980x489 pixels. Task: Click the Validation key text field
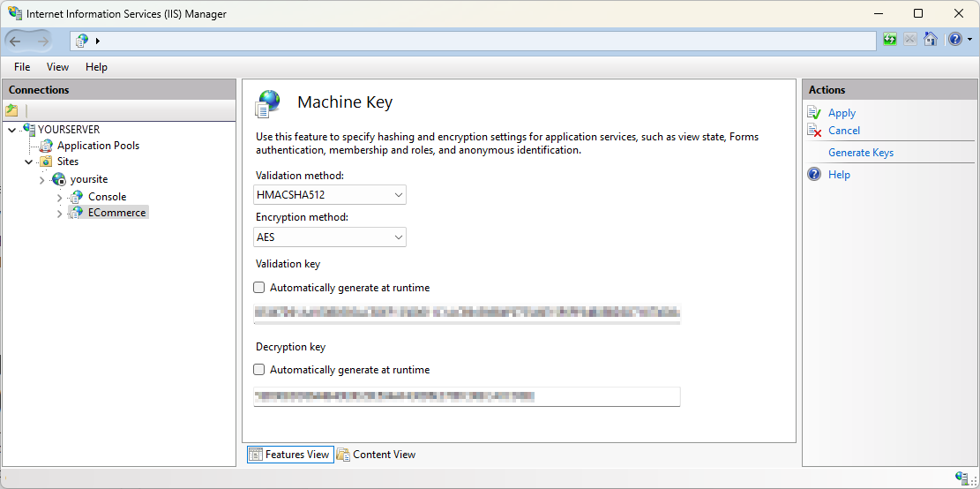(467, 314)
